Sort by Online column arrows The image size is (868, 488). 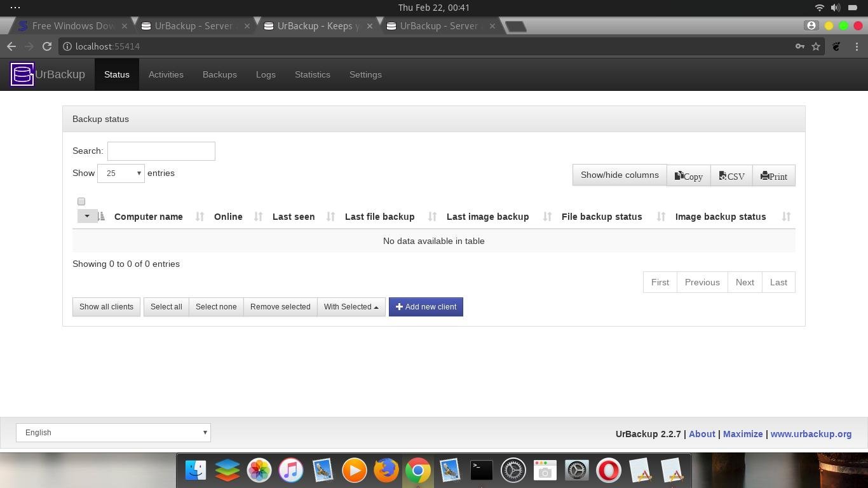(x=258, y=217)
